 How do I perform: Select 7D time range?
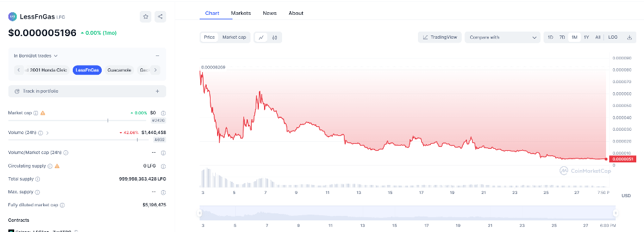point(562,37)
